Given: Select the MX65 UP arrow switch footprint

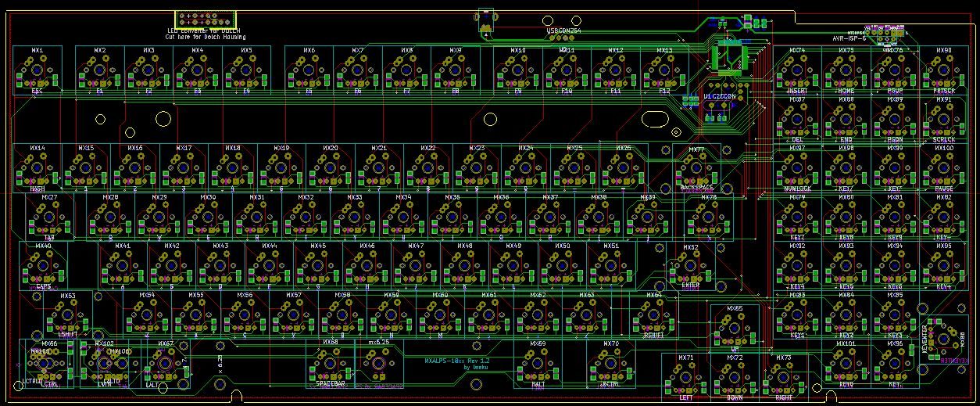Looking at the screenshot, I should coord(735,329).
